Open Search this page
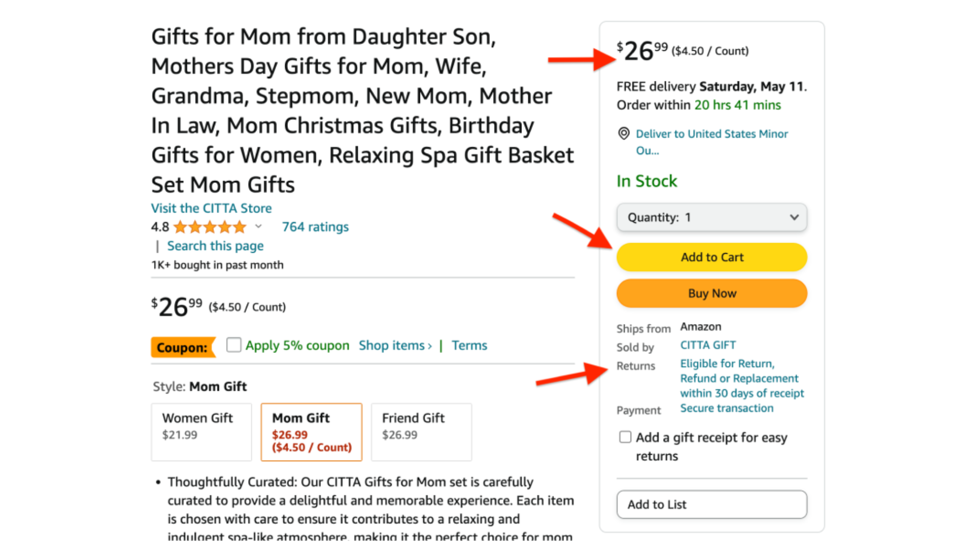This screenshot has width=980, height=551. click(x=215, y=246)
